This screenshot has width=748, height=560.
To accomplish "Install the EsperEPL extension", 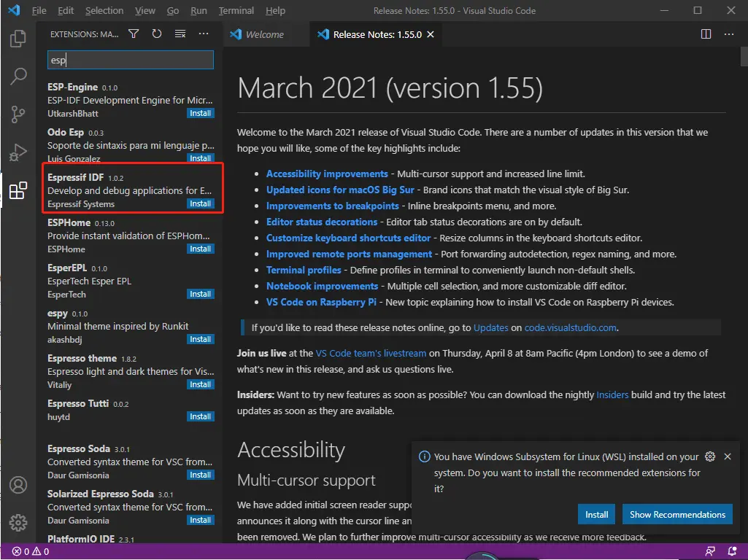I will click(201, 294).
